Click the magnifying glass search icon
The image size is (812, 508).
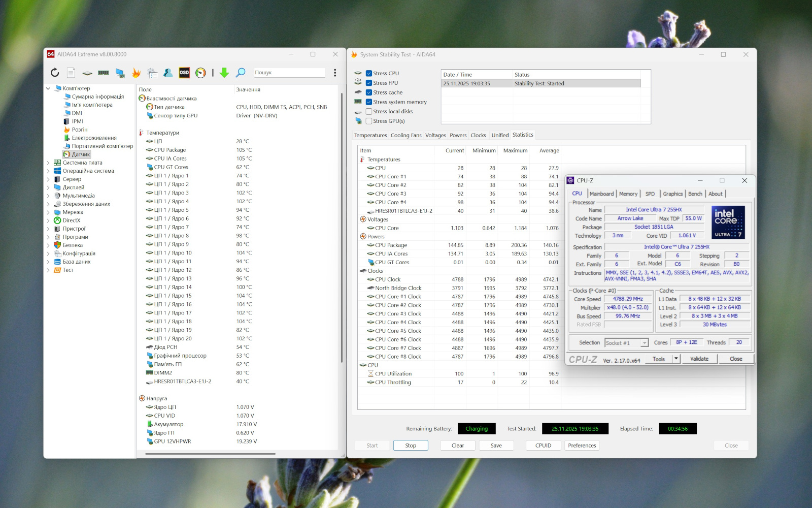(x=241, y=73)
